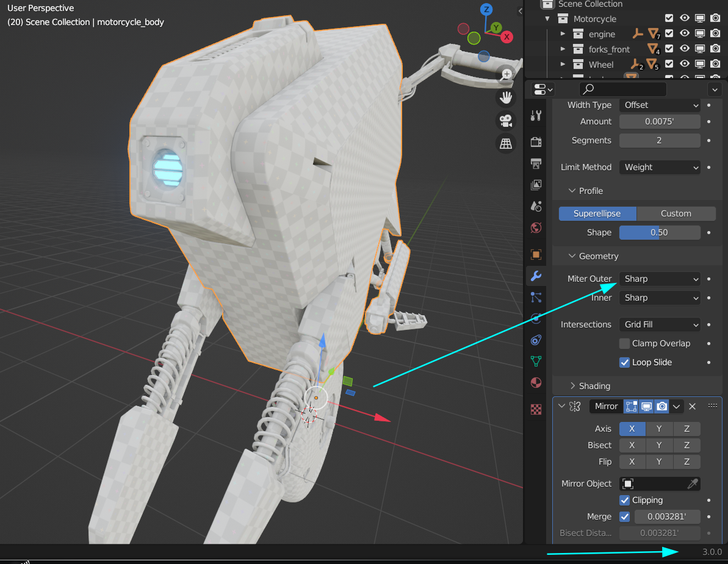Open the Limit Method Weight dropdown
The image size is (728, 564).
[660, 168]
